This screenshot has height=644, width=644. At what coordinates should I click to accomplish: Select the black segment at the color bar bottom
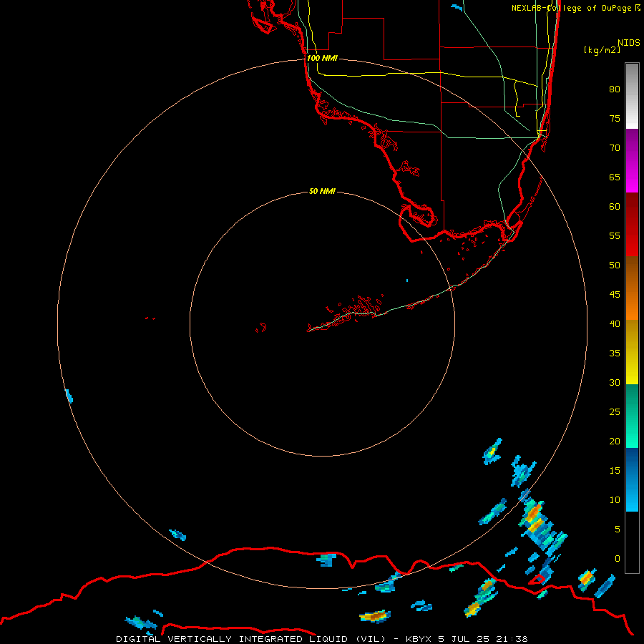click(632, 542)
